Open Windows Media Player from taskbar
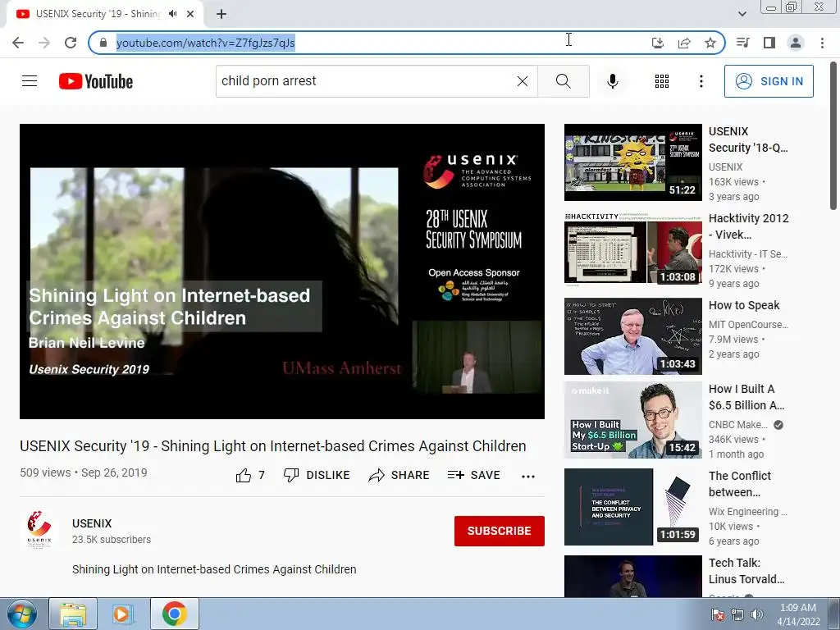The width and height of the screenshot is (840, 630). tap(123, 614)
